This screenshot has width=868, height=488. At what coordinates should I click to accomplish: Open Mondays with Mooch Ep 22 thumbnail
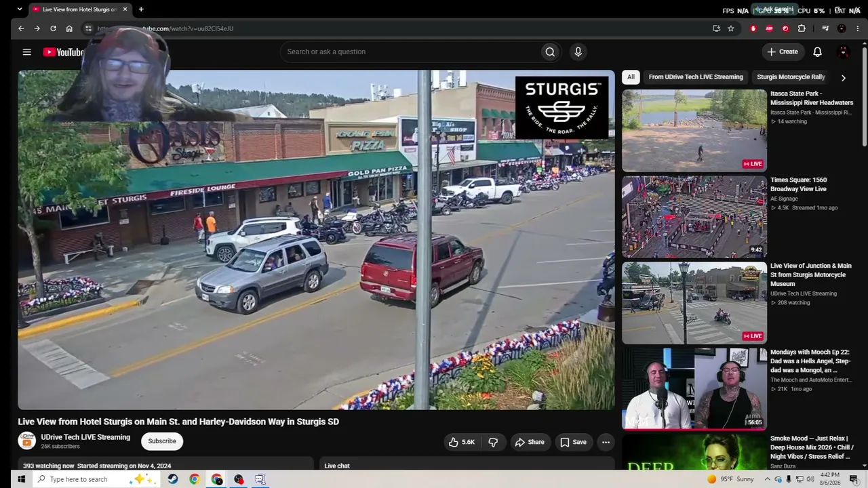tap(694, 389)
